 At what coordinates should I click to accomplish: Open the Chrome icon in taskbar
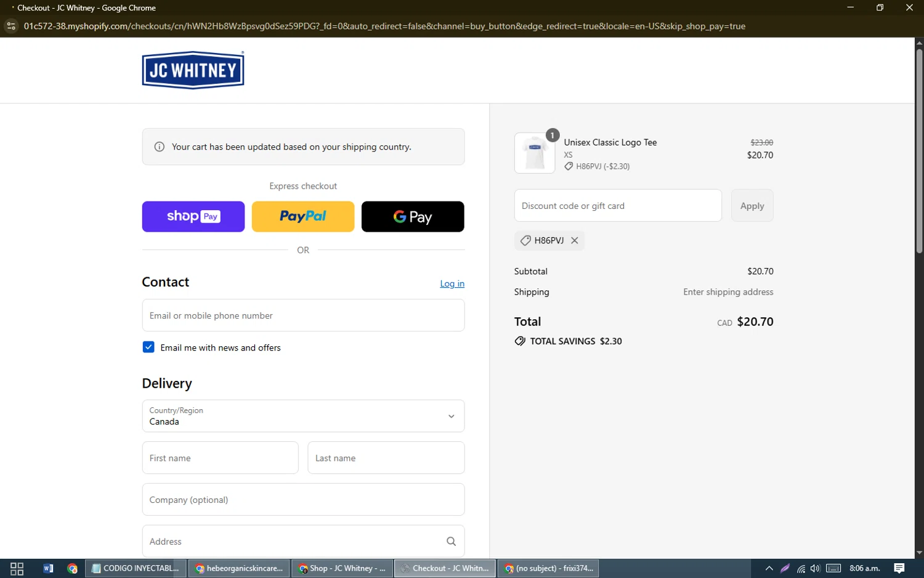point(73,568)
